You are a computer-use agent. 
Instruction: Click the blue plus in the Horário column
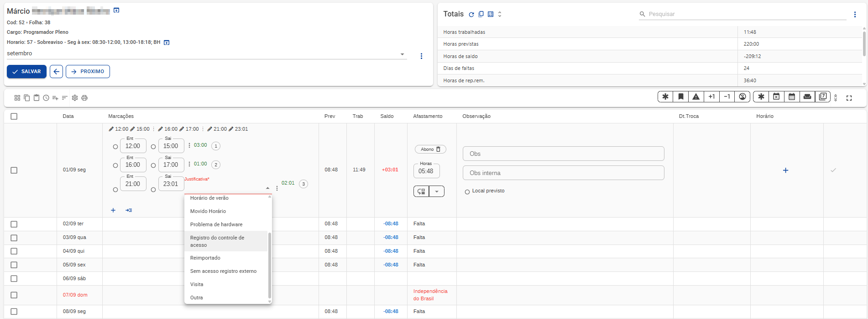pos(785,170)
